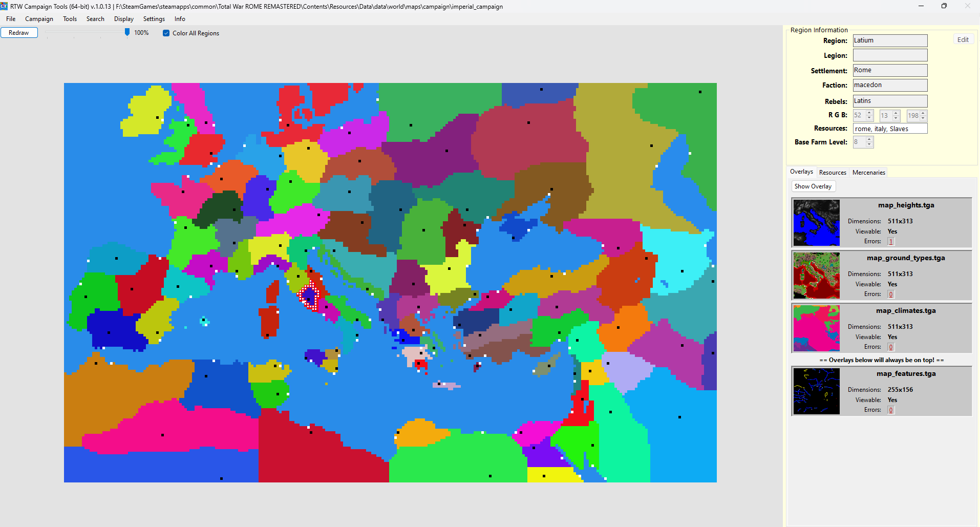Open the Display menu
The width and height of the screenshot is (980, 527).
coord(124,19)
